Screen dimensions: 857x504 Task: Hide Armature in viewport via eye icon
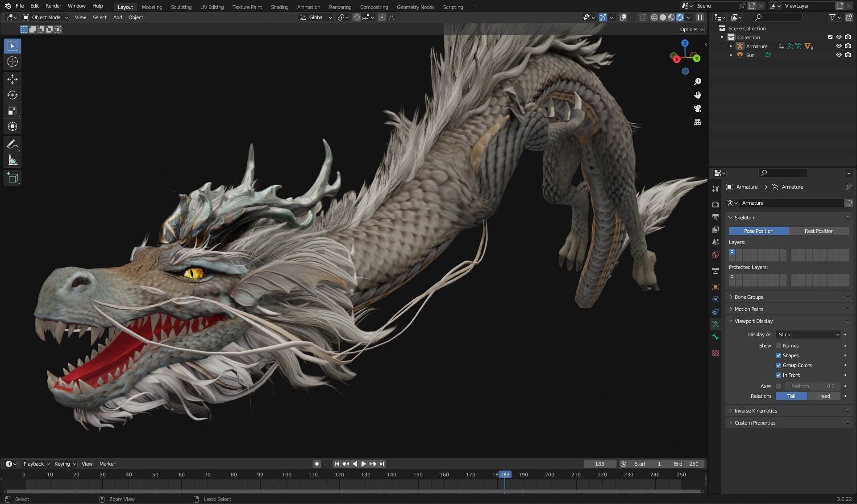(839, 46)
